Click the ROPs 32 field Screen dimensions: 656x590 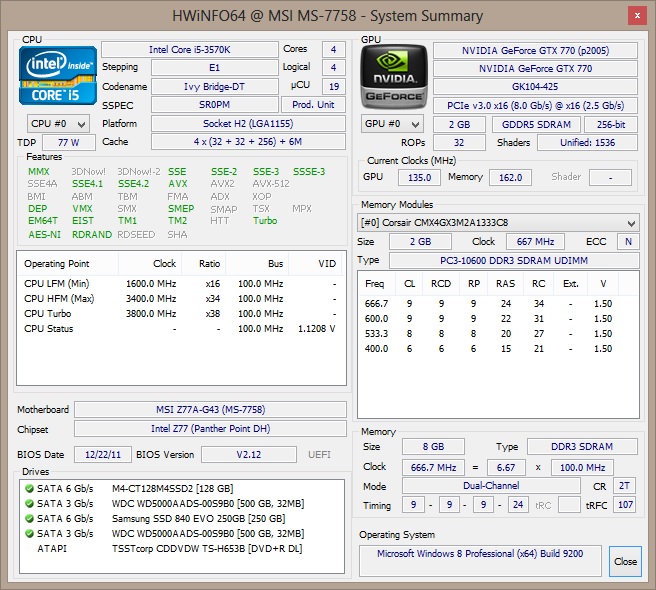(459, 143)
